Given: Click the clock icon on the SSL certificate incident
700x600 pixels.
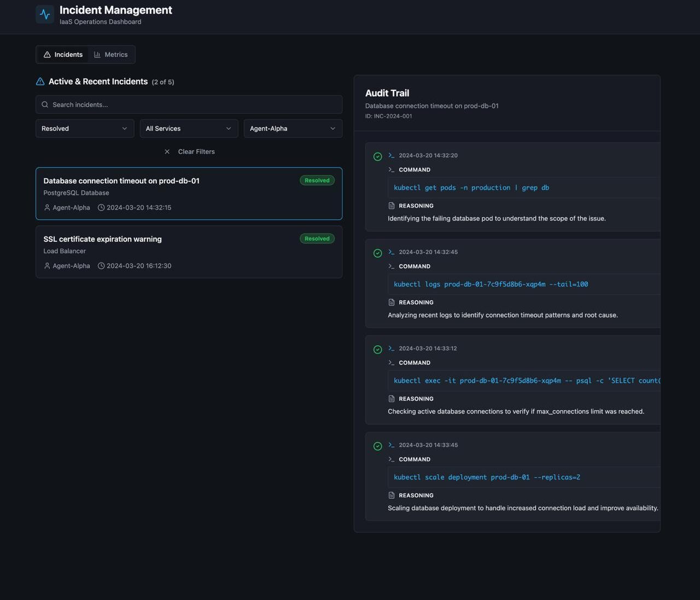Looking at the screenshot, I should point(101,266).
